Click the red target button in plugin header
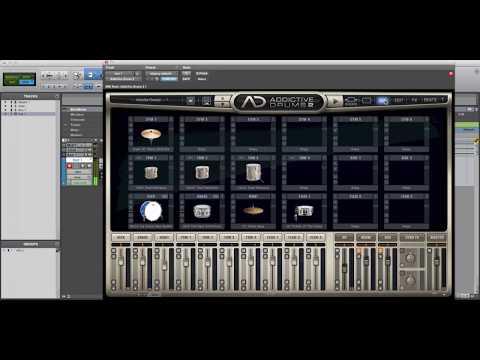 coord(451,74)
